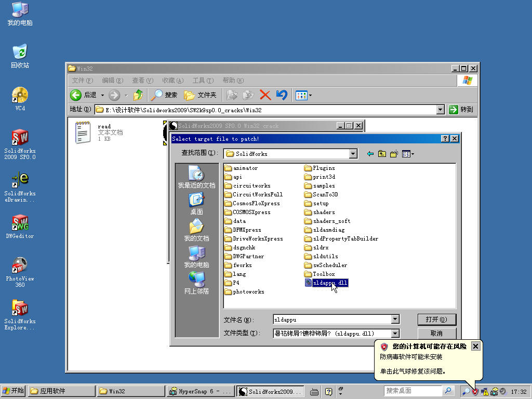Expand the Look in SolidWorks folder dropdown
The height and width of the screenshot is (399, 532).
353,154
